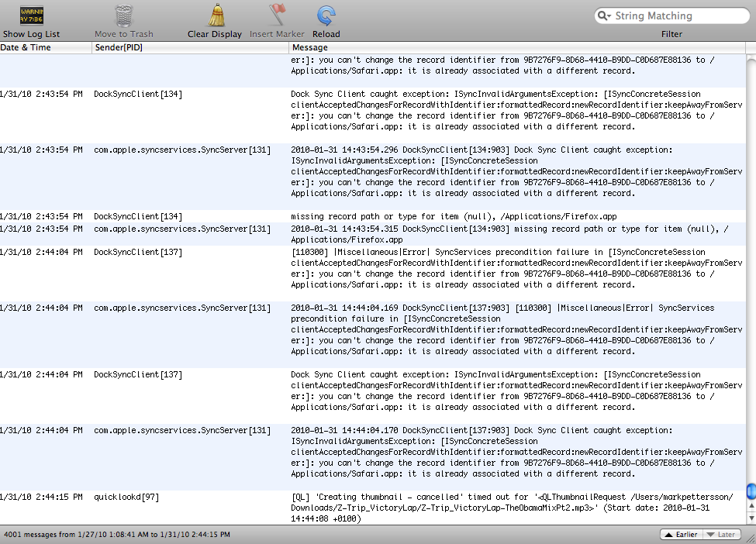The width and height of the screenshot is (756, 544).
Task: Click the Insert Marker flag icon
Action: point(278,15)
